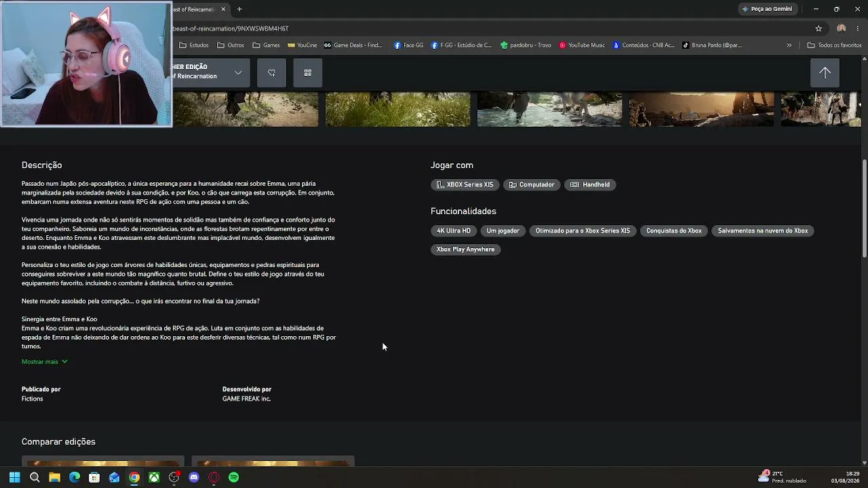
Task: Open Microsoft Store from the taskbar
Action: tap(94, 477)
